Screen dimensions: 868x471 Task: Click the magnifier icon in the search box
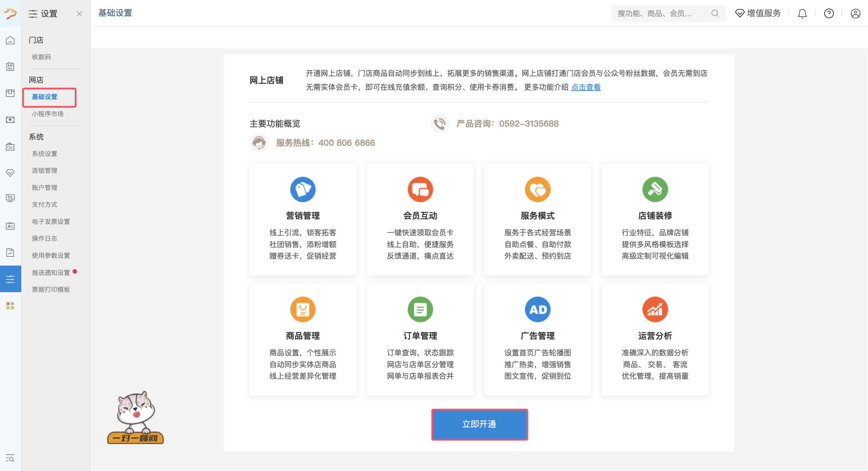coord(714,13)
